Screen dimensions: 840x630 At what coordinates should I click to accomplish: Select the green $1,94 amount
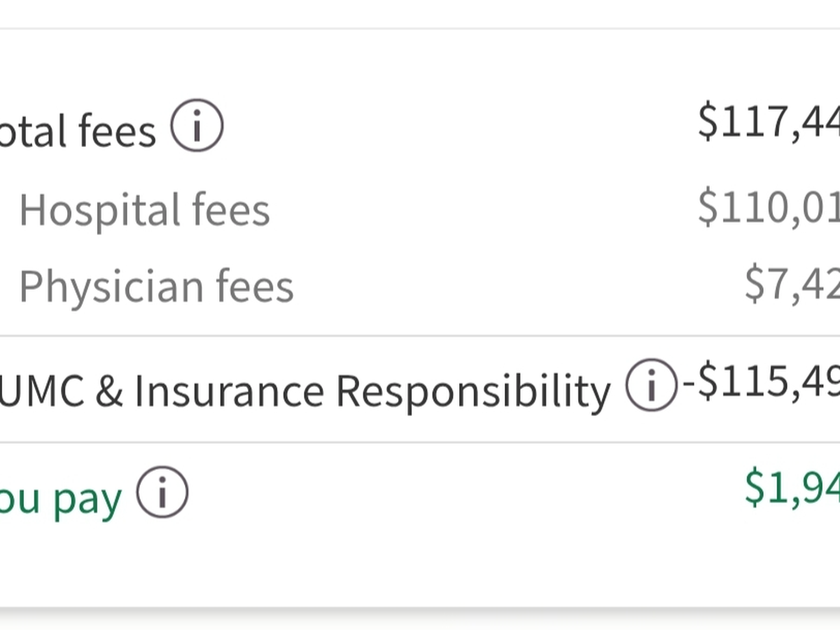coord(792,487)
